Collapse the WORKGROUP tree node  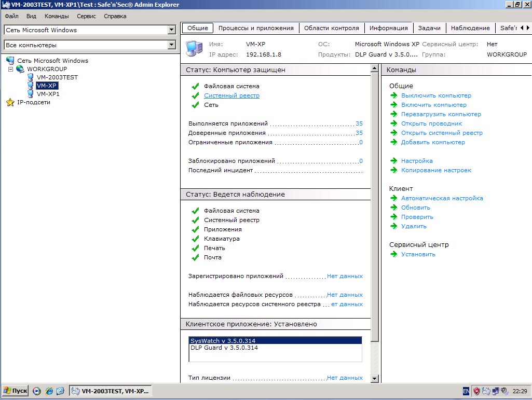pyautogui.click(x=10, y=69)
